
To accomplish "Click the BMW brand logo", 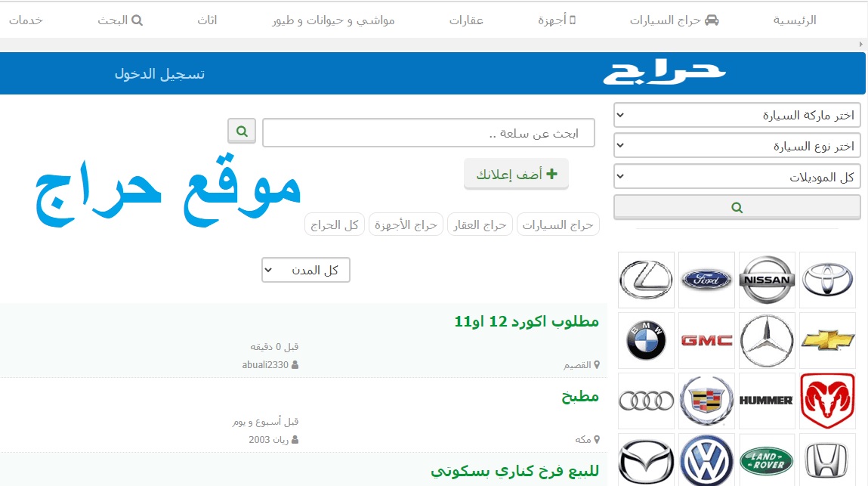I will click(x=646, y=340).
